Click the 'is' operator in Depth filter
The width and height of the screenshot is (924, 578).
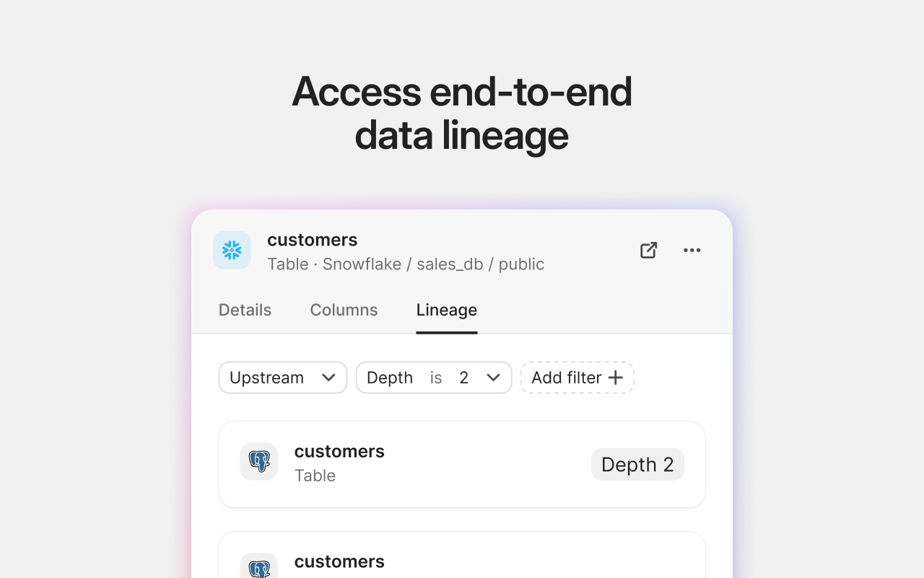coord(436,377)
